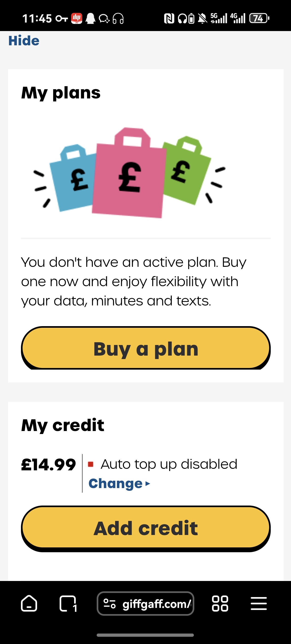Tap the pink pound shopping bag
Image resolution: width=291 pixels, height=644 pixels.
tap(129, 173)
